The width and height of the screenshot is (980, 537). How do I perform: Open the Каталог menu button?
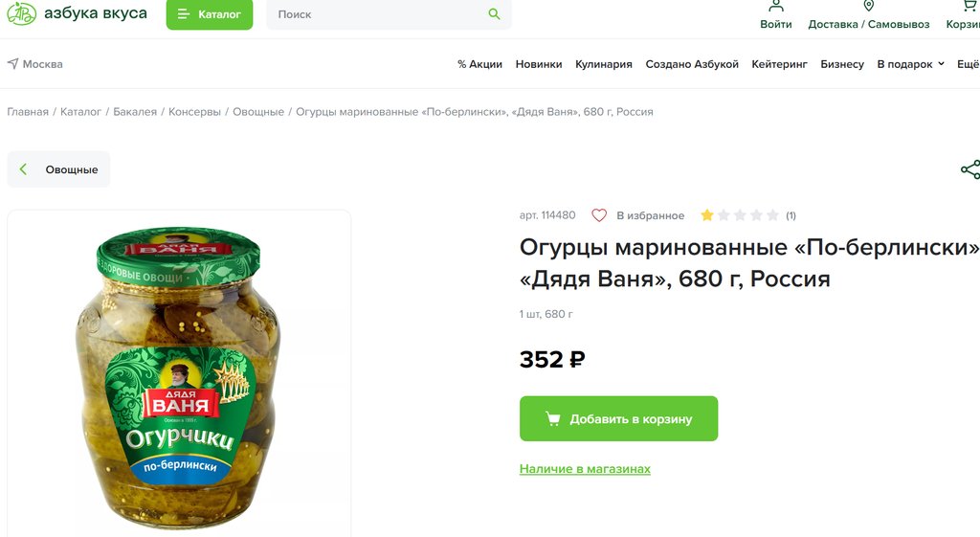pos(210,14)
